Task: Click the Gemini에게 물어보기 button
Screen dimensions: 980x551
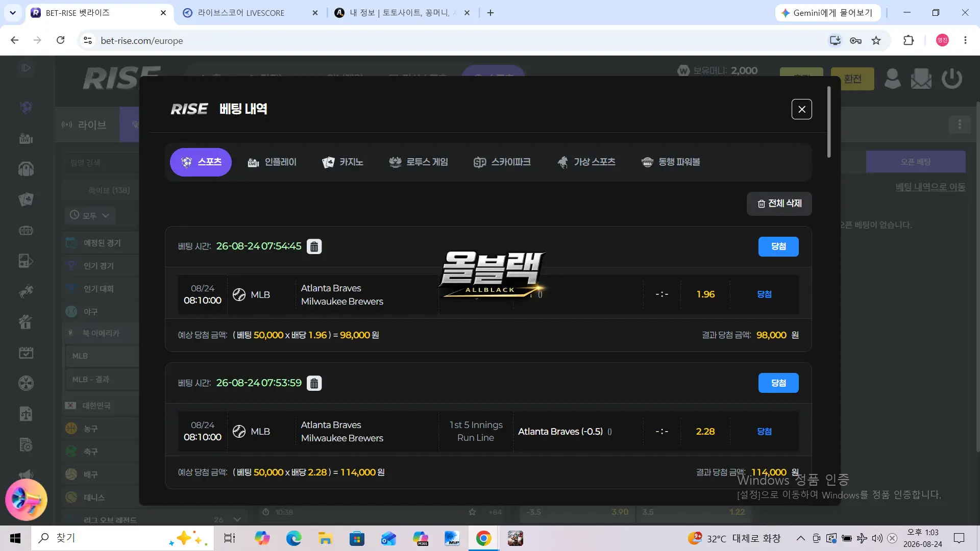Action: point(827,13)
